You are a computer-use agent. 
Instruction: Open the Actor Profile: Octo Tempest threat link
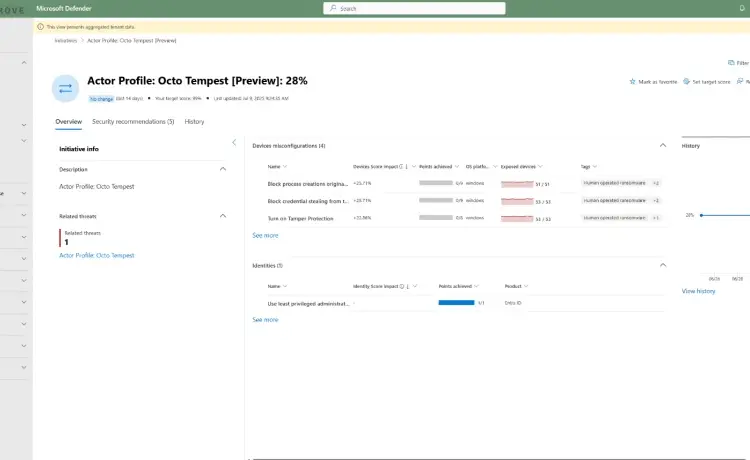click(x=97, y=255)
